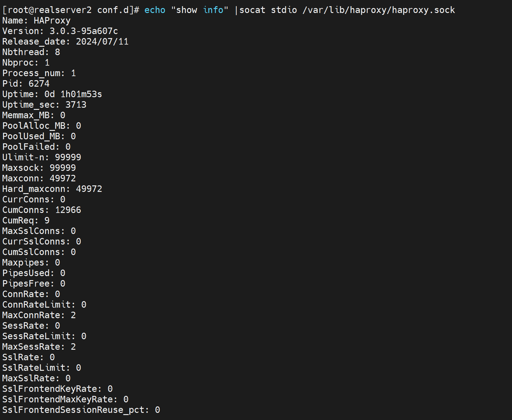The width and height of the screenshot is (512, 420).
Task: Click the CumReq line
Action: coord(26,220)
